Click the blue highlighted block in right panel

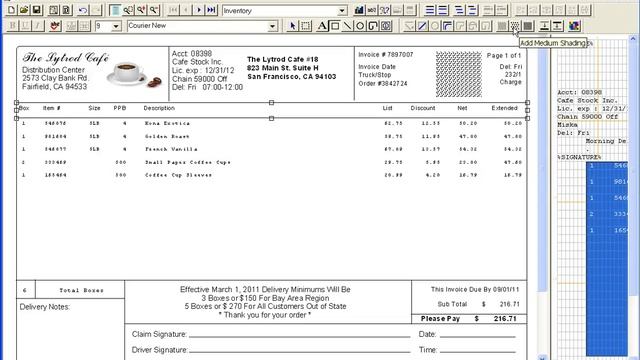[607, 258]
